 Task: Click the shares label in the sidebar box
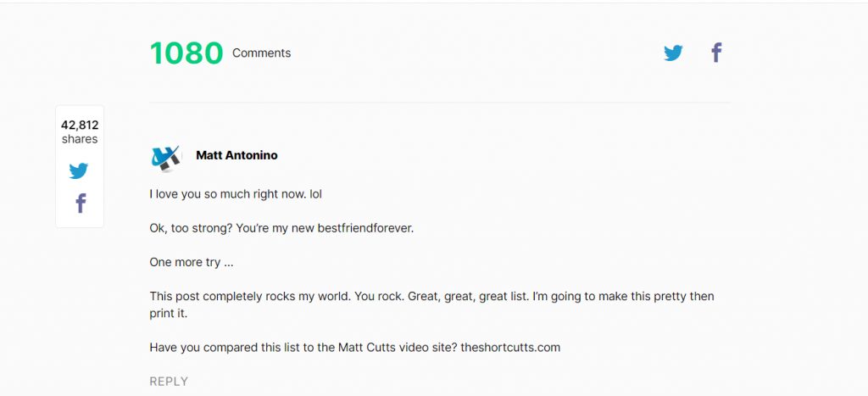(x=80, y=139)
